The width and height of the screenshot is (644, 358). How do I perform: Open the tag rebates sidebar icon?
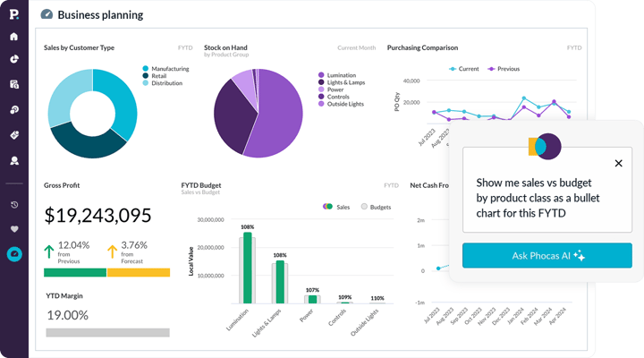pyautogui.click(x=14, y=135)
